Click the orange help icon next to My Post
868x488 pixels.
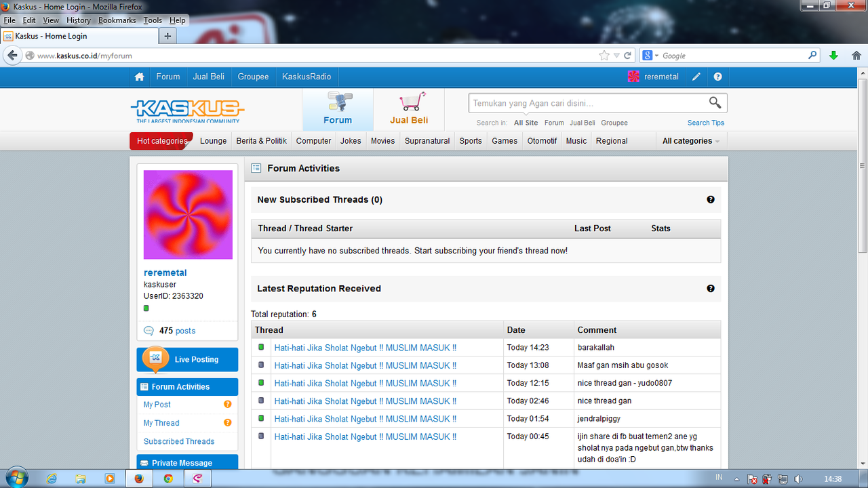228,404
